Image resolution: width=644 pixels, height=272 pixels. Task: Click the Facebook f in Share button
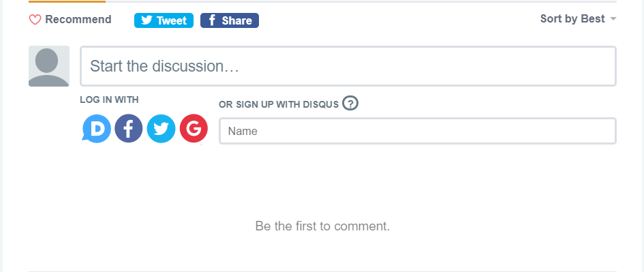pos(212,20)
